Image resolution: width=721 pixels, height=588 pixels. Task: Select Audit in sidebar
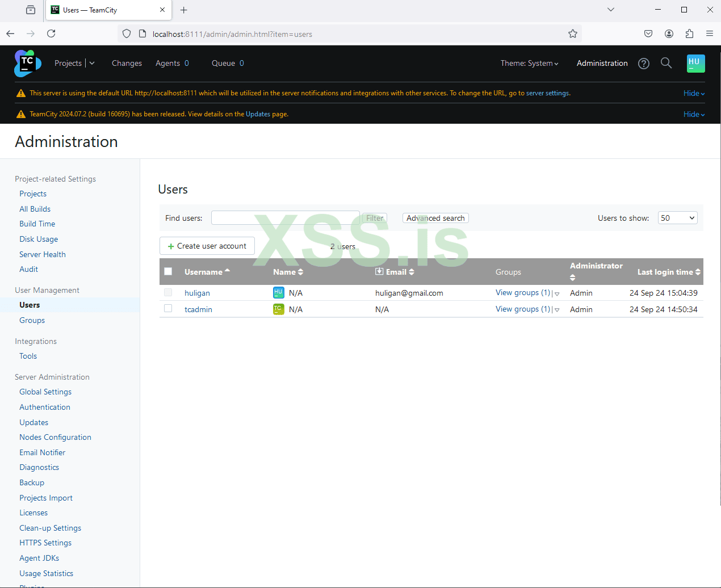pos(28,269)
